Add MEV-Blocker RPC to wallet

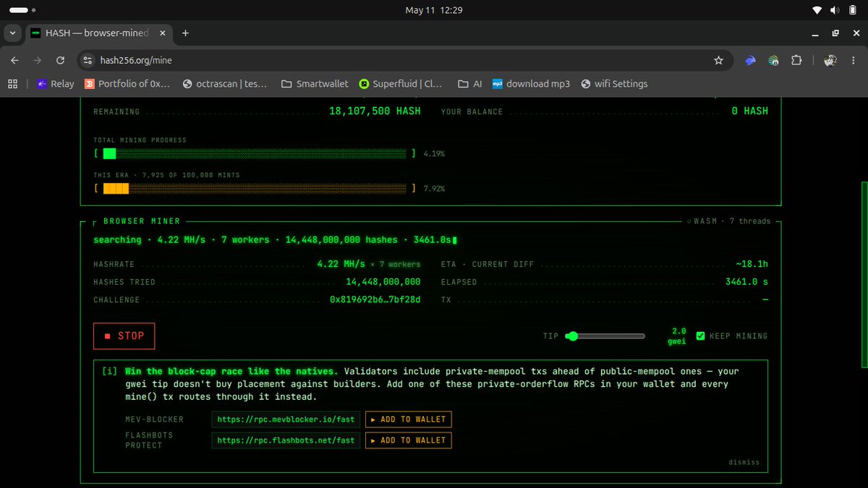click(408, 419)
